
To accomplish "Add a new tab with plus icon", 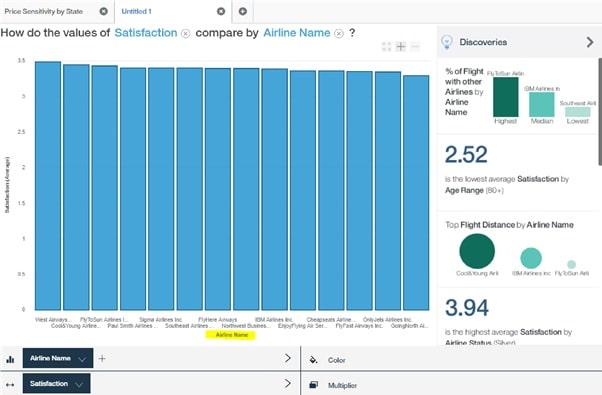I will coord(243,12).
